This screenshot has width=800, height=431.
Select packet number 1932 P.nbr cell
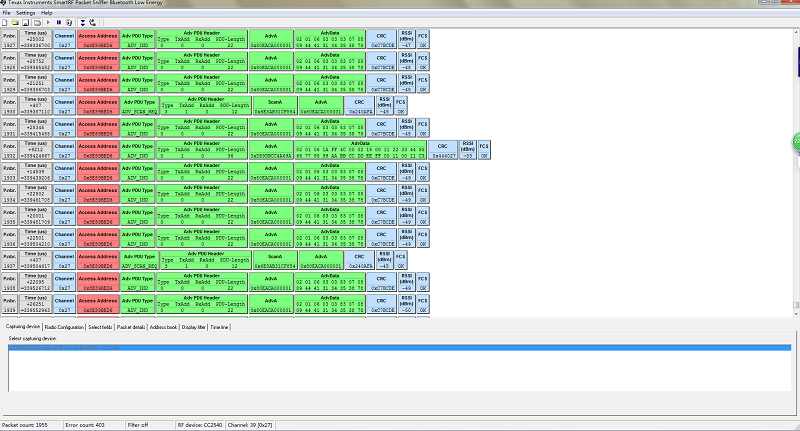tap(9, 149)
